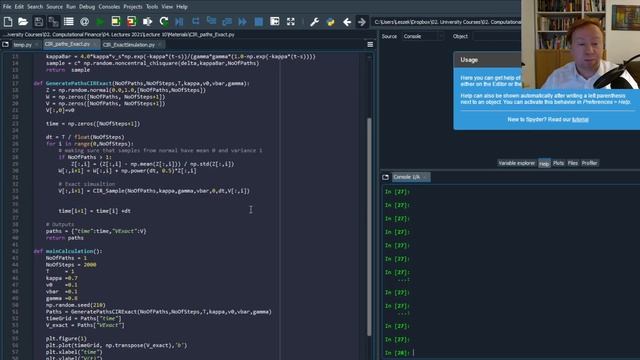640x360 pixels.
Task: Re-run last script icon
Action: click(164, 22)
